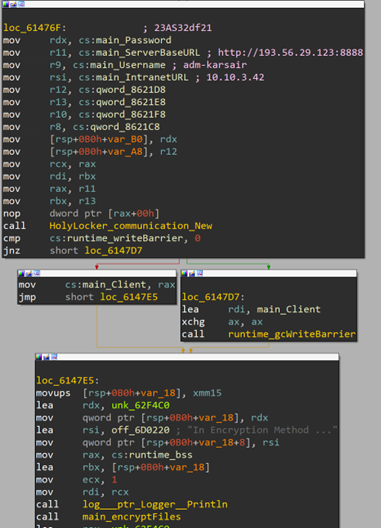Open node color picker on loc_61476F block

6,4
